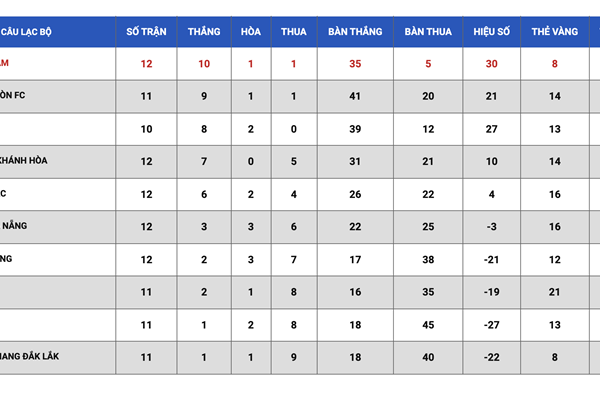This screenshot has width=600, height=400.
Task: Select the NẴNG club name
Action: coord(15,225)
